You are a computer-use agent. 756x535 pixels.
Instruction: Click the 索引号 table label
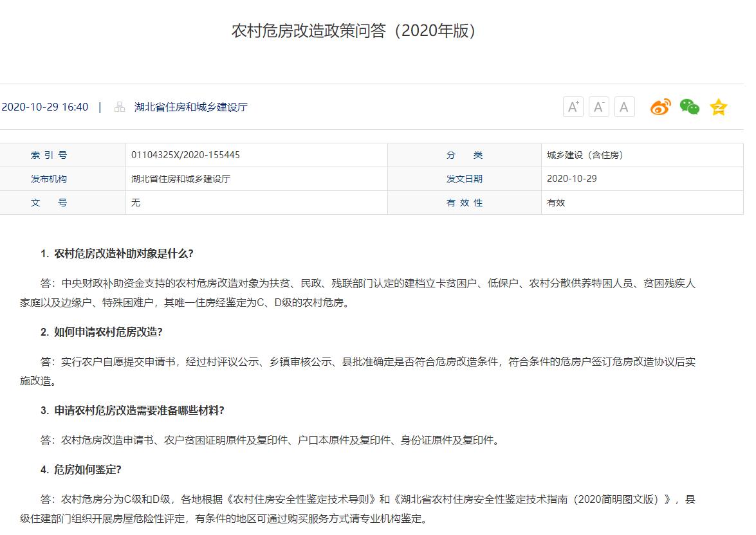coord(49,155)
